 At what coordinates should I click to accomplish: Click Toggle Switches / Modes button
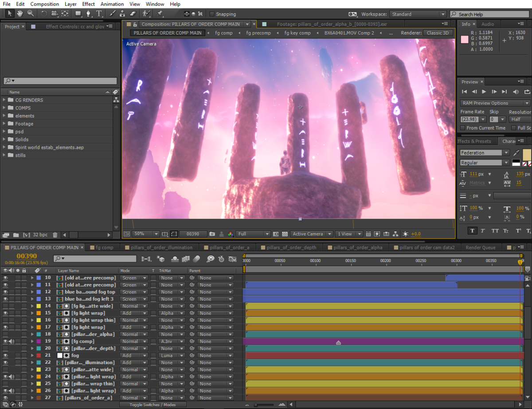click(x=153, y=405)
